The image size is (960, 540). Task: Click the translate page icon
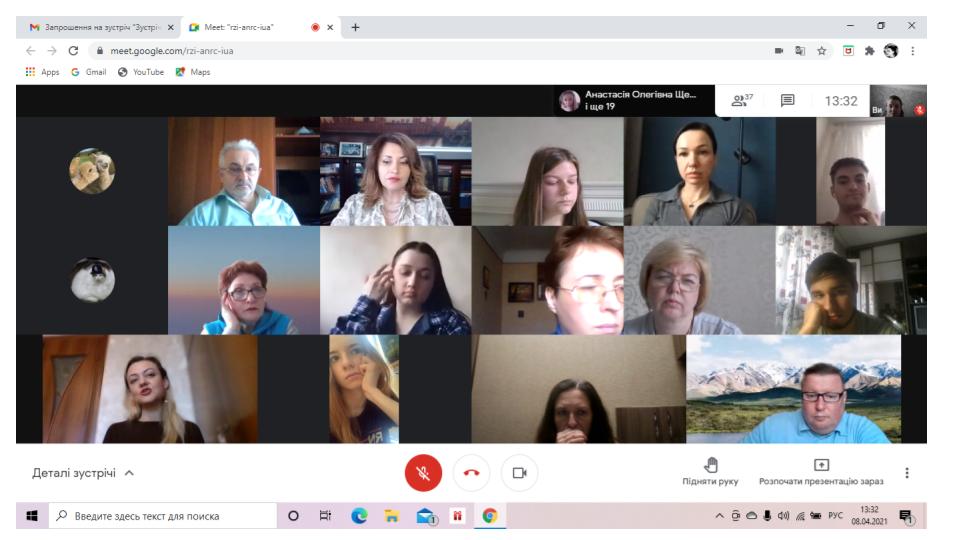click(800, 51)
